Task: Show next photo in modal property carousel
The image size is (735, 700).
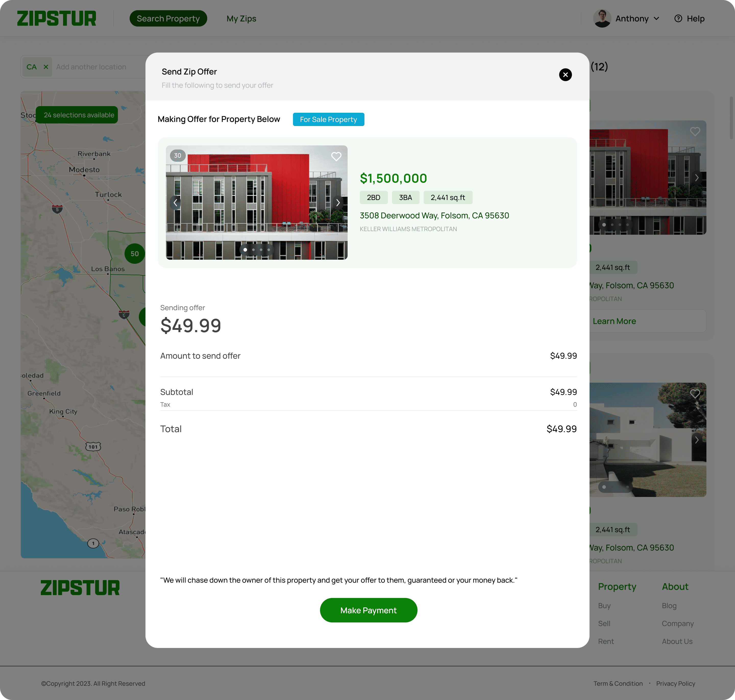Action: tap(338, 203)
